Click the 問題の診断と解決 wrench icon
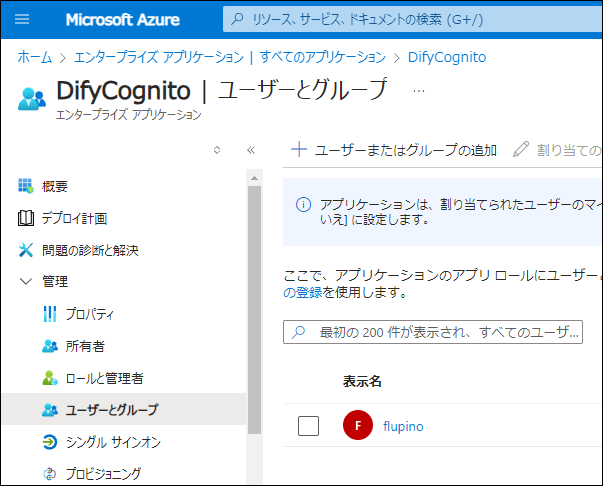603x486 pixels. point(26,250)
